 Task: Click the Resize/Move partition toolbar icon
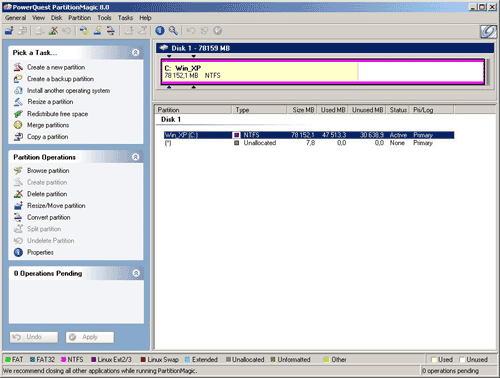(x=9, y=31)
